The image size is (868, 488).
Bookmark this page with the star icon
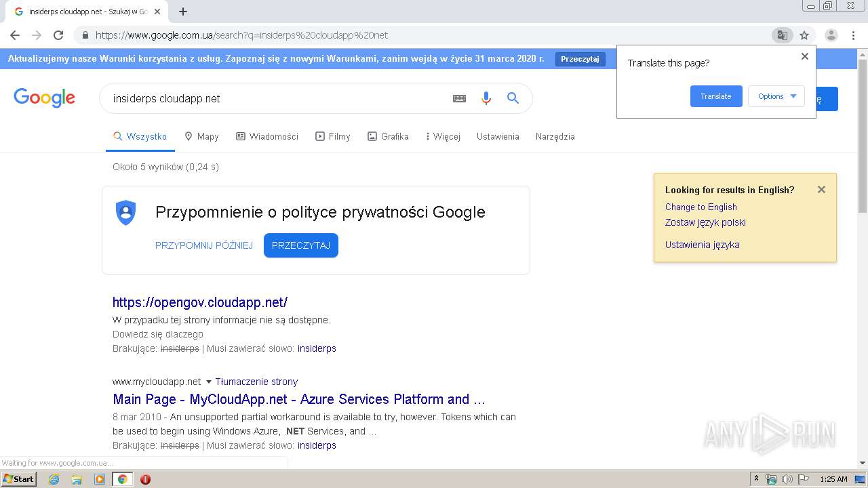804,35
